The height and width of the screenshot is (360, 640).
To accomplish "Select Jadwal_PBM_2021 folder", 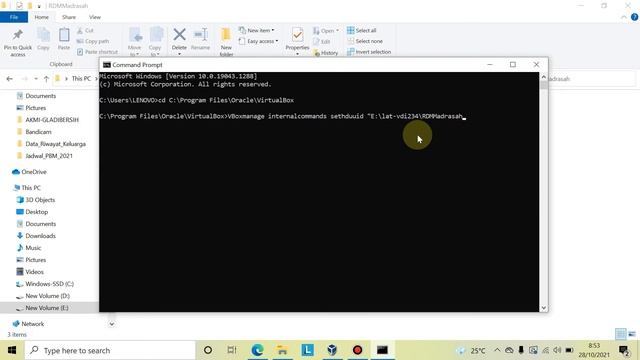I will 49,156.
